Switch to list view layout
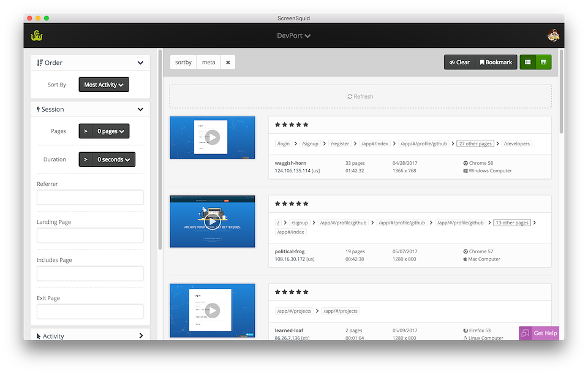Screen dimensions: 588x374 527,62
